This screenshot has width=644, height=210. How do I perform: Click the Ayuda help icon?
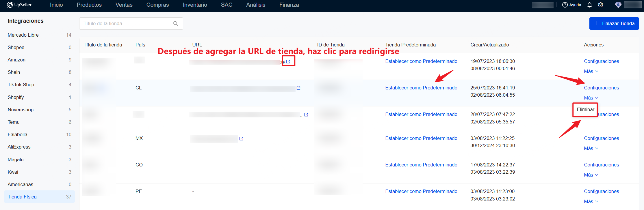(x=565, y=5)
